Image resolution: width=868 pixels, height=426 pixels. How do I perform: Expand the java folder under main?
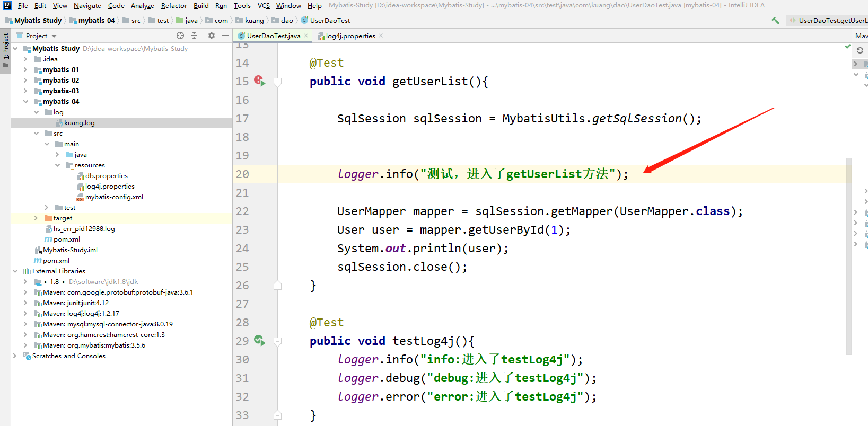click(x=57, y=154)
